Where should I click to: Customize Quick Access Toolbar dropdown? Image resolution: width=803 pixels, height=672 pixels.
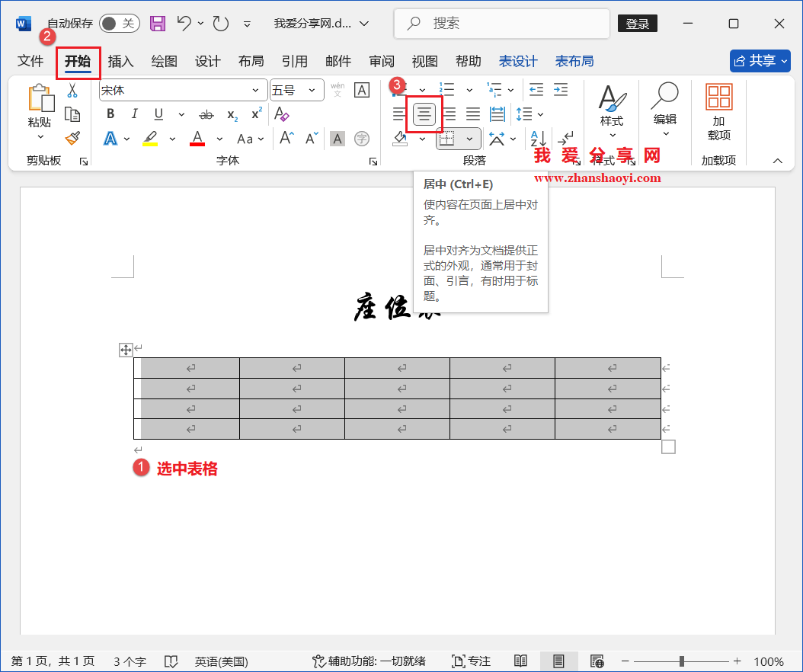pos(247,24)
